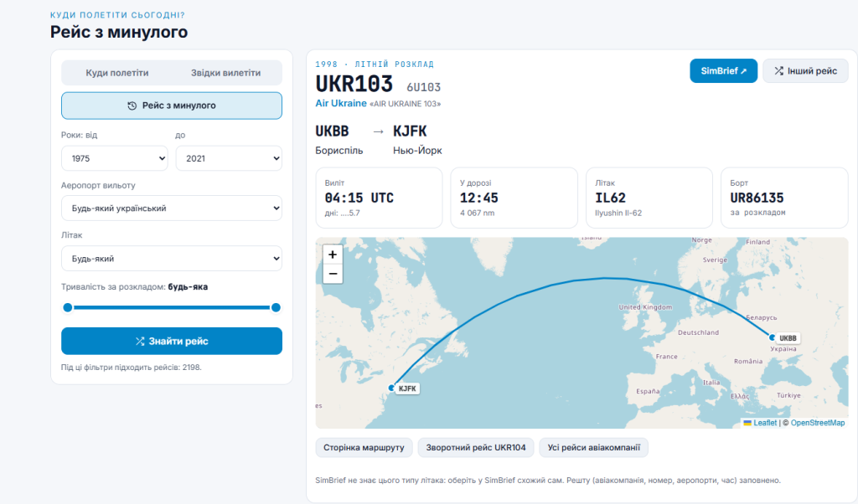The height and width of the screenshot is (504, 858).
Task: Click the UKBB departure marker on map
Action: 772,337
